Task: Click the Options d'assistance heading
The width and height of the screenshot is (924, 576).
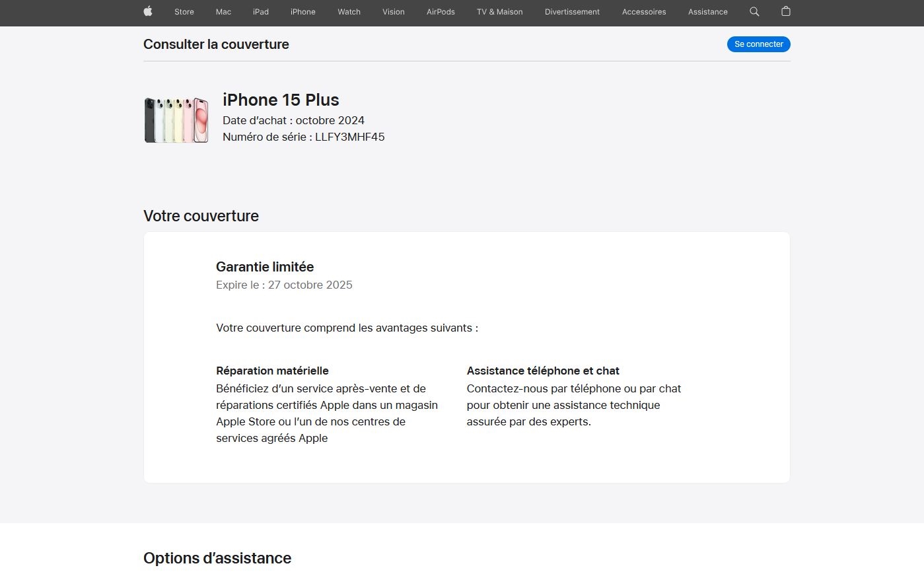Action: 217,558
